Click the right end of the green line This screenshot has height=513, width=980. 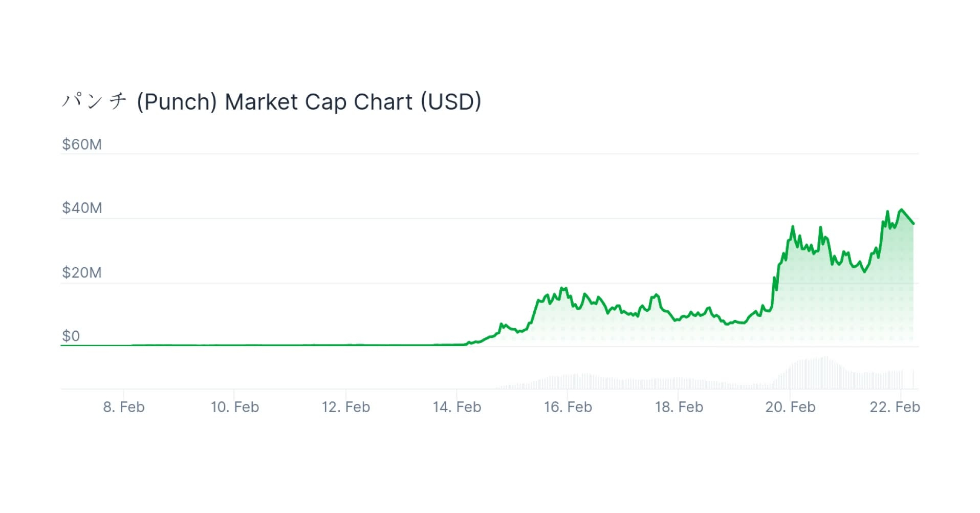pyautogui.click(x=913, y=223)
